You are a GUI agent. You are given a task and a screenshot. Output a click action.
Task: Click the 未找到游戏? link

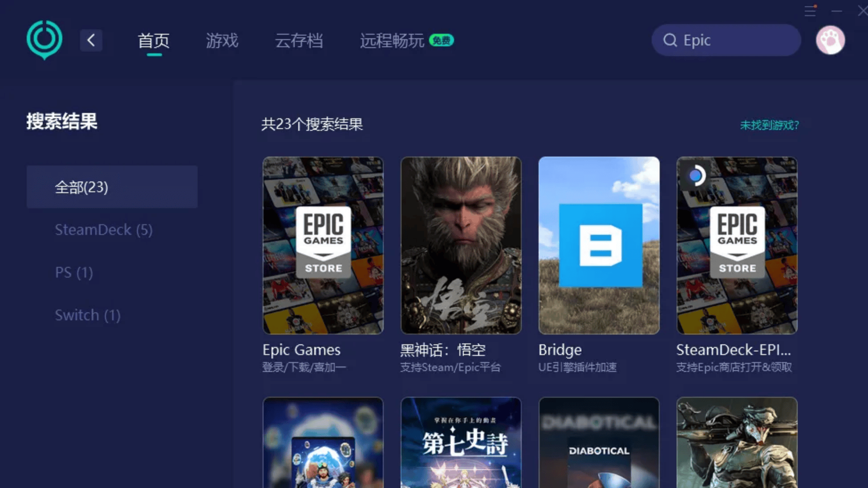pos(770,125)
